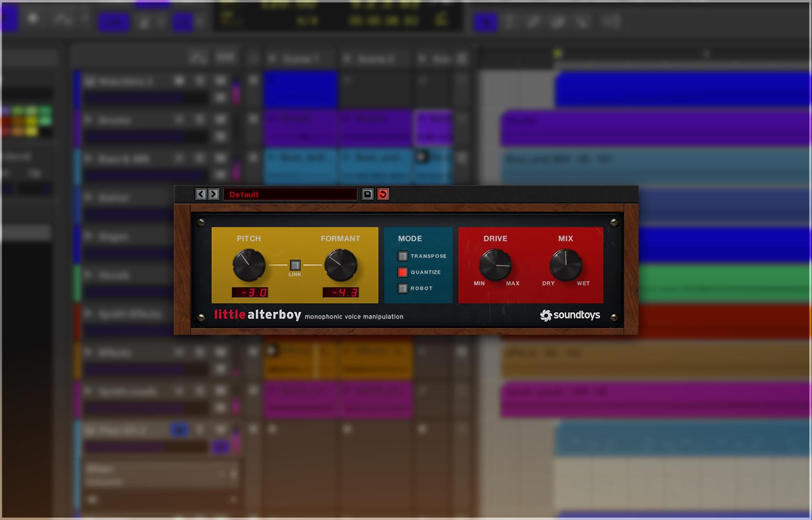Click the Mix knob
The image size is (812, 520).
pos(565,265)
